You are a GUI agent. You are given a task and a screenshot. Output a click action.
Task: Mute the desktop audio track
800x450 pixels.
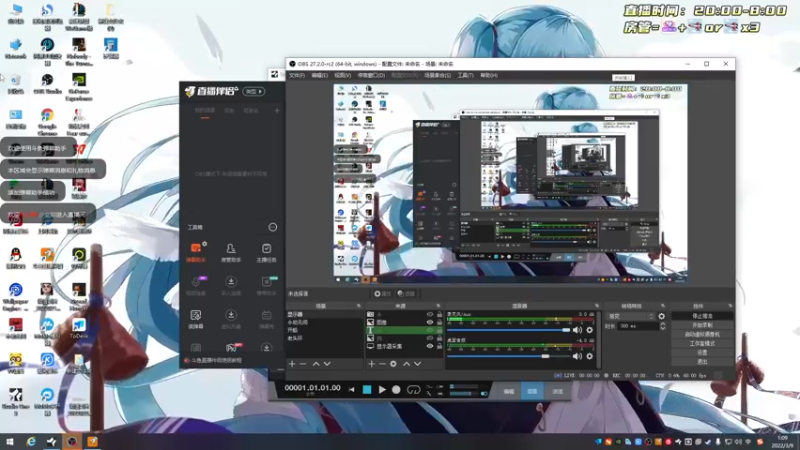pyautogui.click(x=577, y=356)
